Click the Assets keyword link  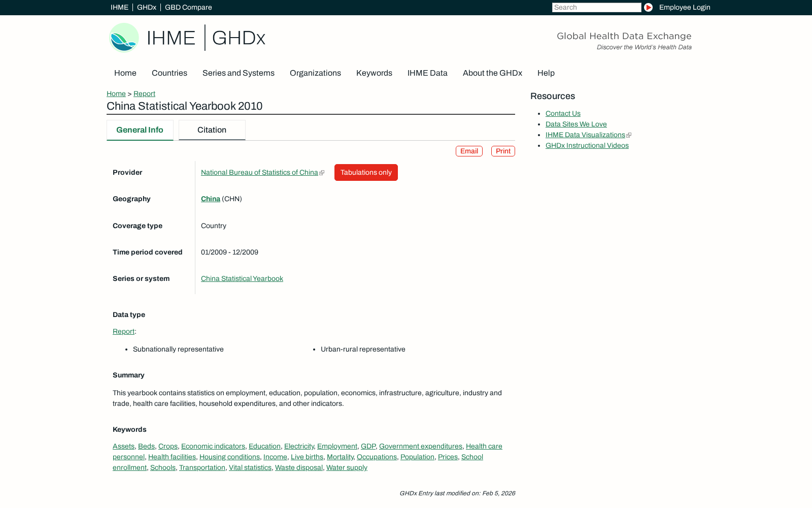(x=123, y=446)
